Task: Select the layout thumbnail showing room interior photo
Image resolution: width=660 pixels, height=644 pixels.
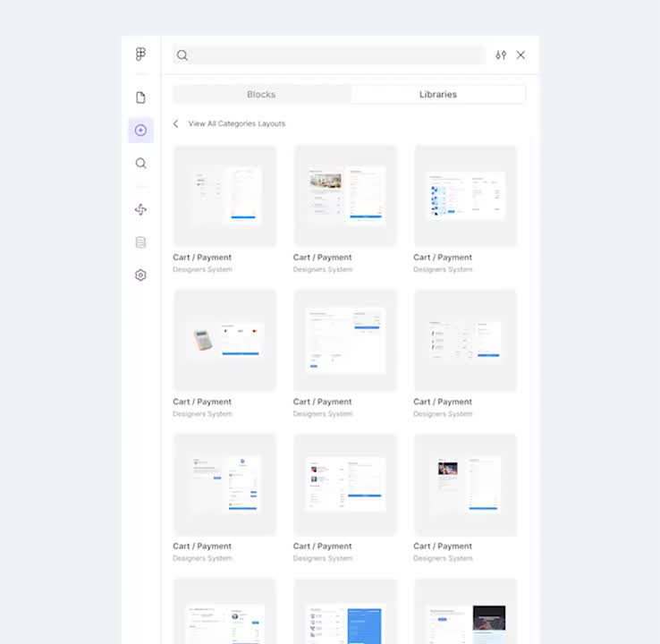Action: 344,196
